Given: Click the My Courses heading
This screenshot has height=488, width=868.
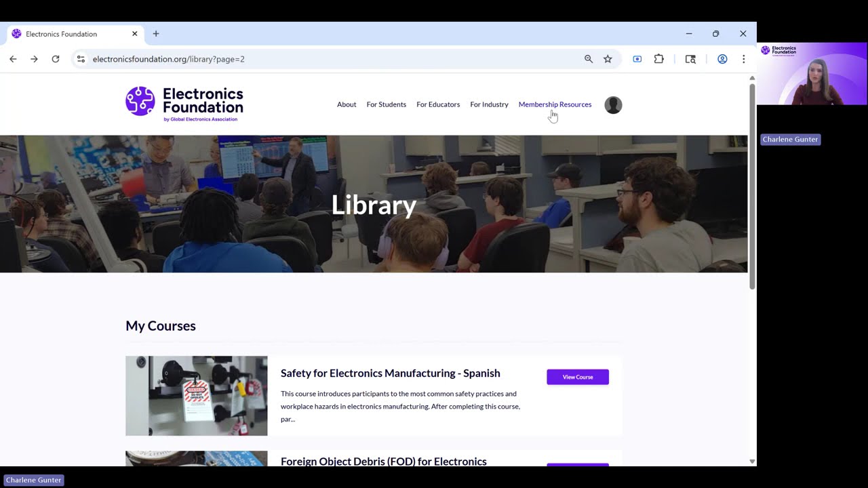Looking at the screenshot, I should [x=161, y=326].
